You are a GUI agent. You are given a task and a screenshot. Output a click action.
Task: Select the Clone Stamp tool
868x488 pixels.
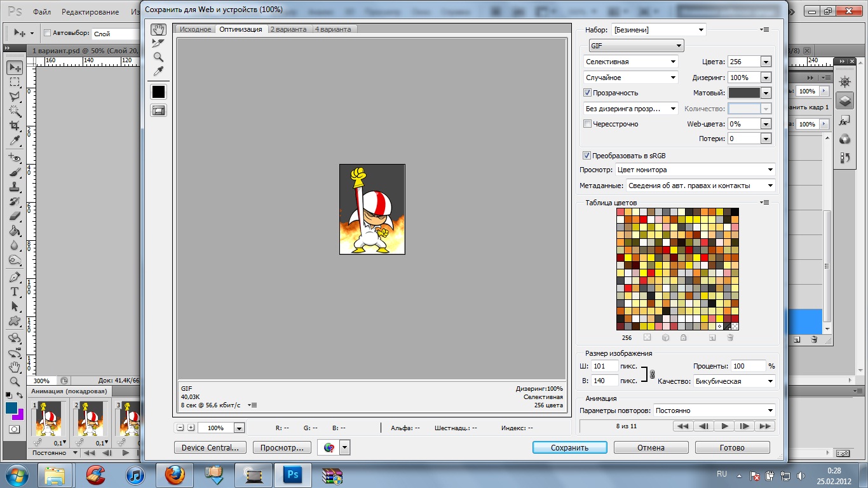coord(15,187)
